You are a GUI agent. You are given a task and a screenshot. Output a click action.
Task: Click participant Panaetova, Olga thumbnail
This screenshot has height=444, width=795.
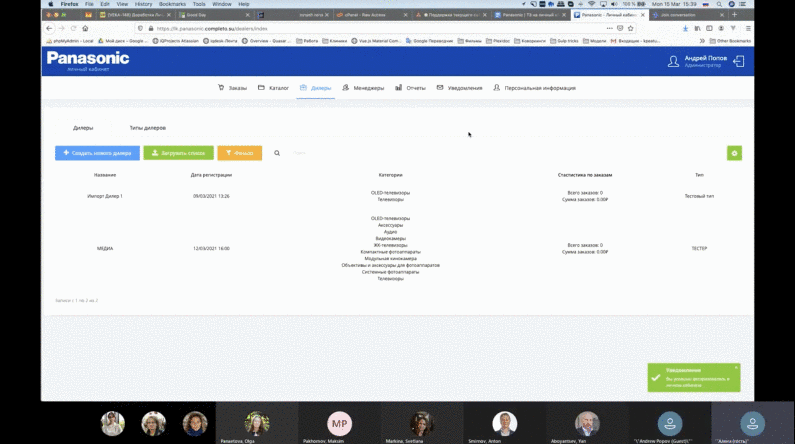click(x=257, y=424)
